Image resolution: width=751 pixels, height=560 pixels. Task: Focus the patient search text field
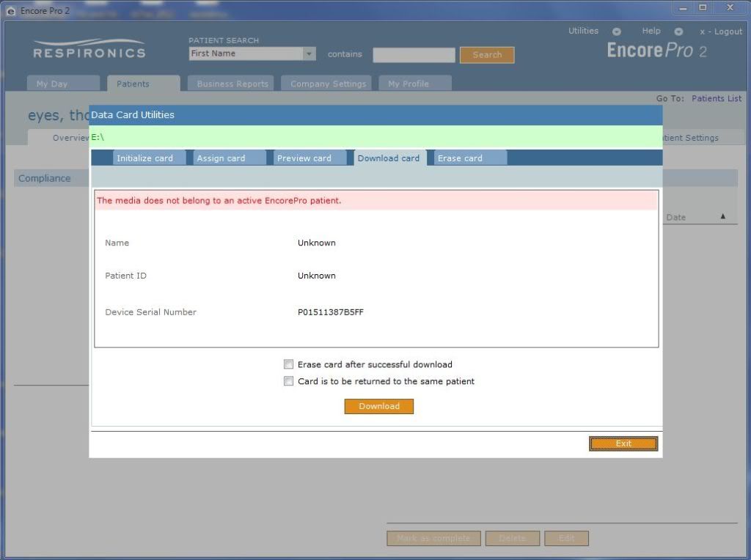[x=414, y=54]
